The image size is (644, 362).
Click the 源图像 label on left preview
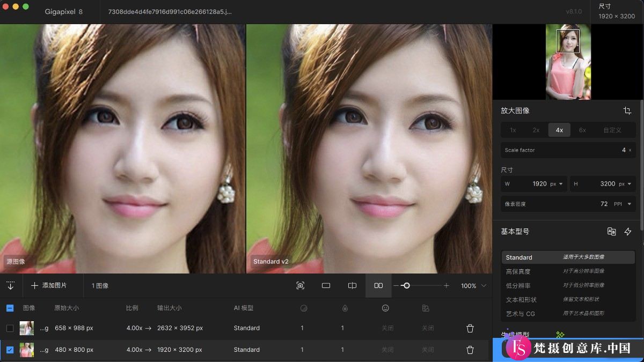click(x=16, y=262)
